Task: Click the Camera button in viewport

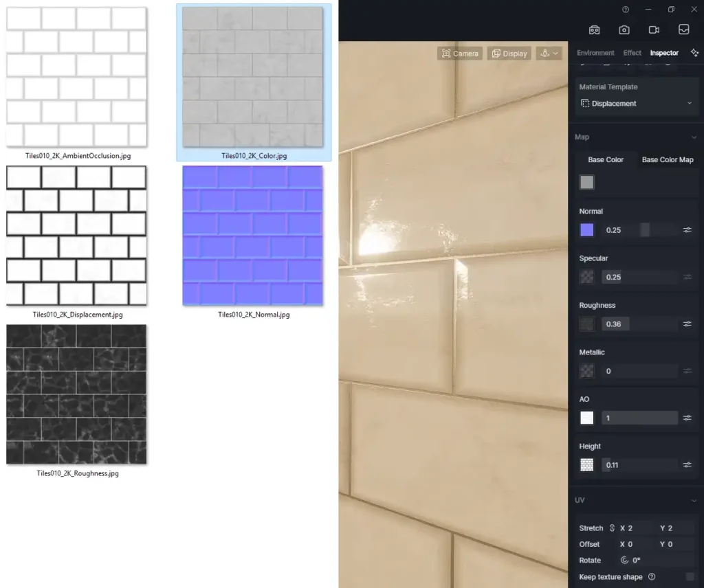Action: 460,54
